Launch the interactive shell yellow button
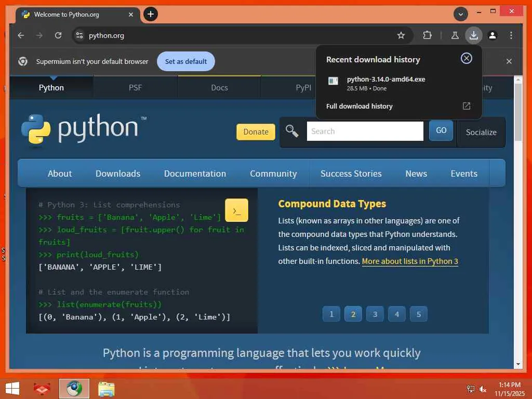This screenshot has height=399, width=532. (x=236, y=210)
